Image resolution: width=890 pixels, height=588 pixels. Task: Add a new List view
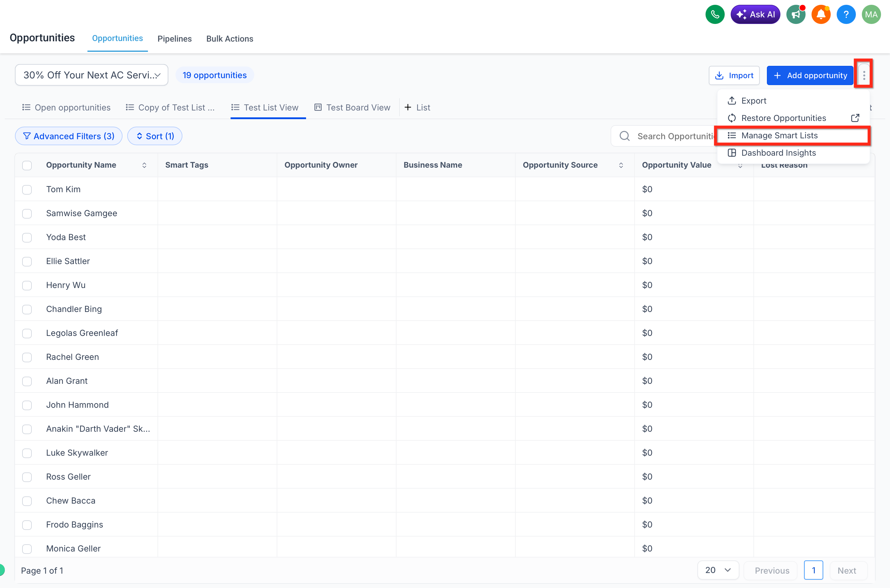pyautogui.click(x=417, y=107)
